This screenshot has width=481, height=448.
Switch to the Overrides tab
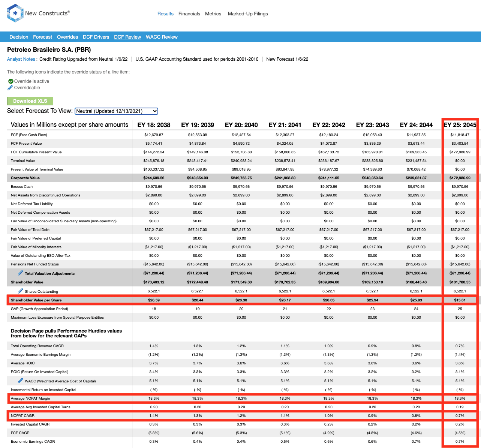pos(67,37)
